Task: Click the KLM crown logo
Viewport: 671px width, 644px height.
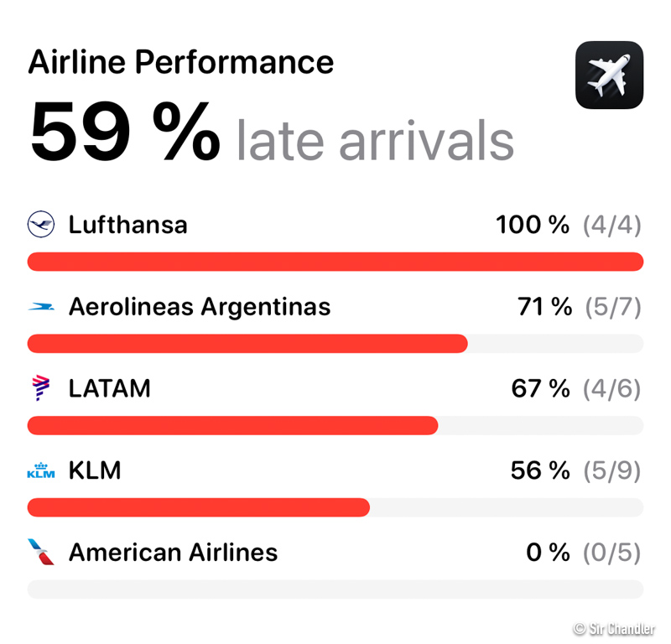Action: pyautogui.click(x=40, y=471)
